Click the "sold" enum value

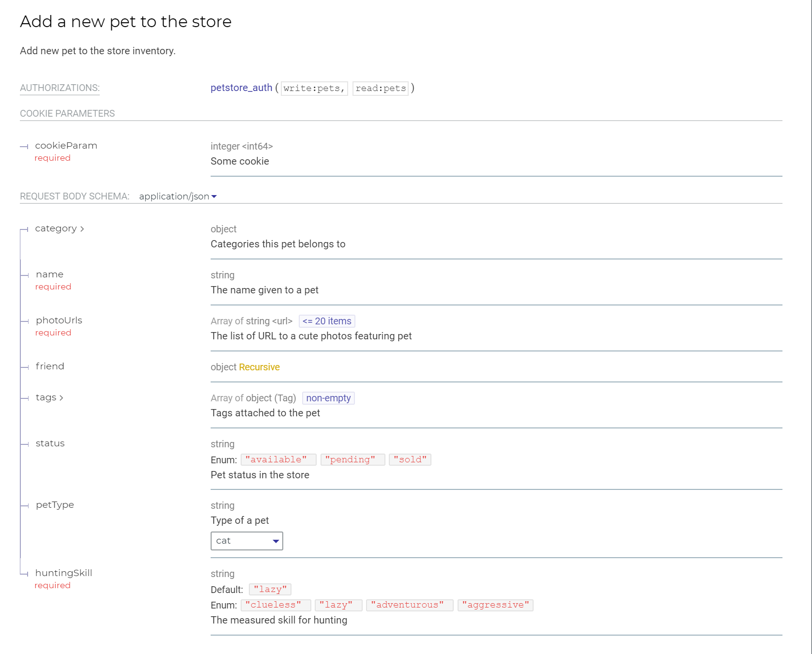410,459
